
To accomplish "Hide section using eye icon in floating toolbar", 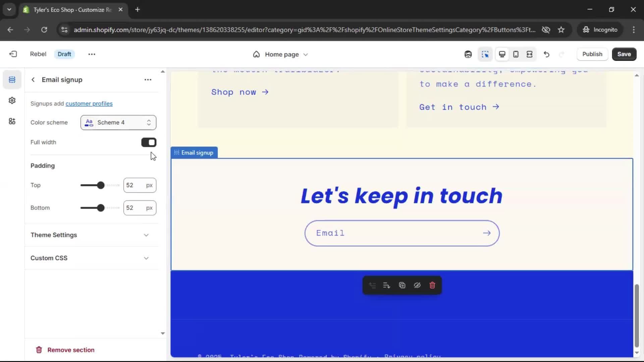I will pyautogui.click(x=417, y=285).
